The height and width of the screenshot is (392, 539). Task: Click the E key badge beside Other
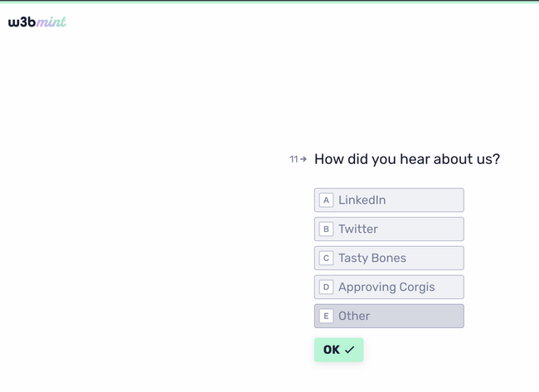click(x=326, y=316)
